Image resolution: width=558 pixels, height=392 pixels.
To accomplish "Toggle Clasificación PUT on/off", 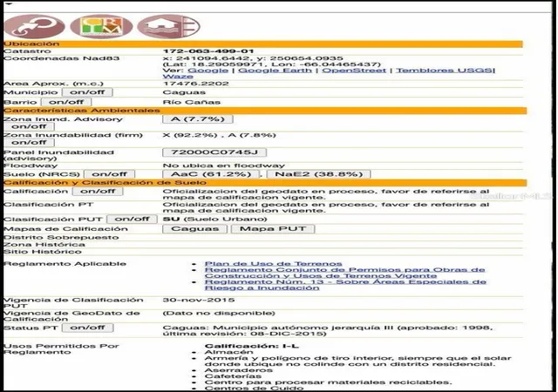I will pyautogui.click(x=132, y=219).
